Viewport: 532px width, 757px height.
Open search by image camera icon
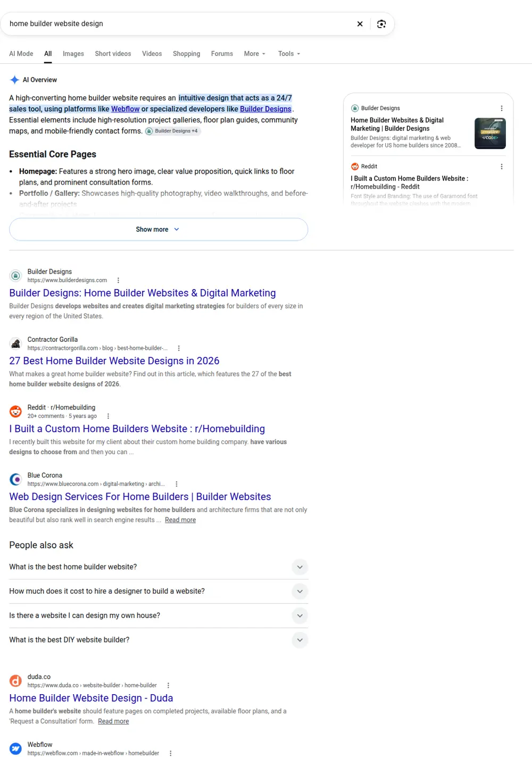(381, 24)
